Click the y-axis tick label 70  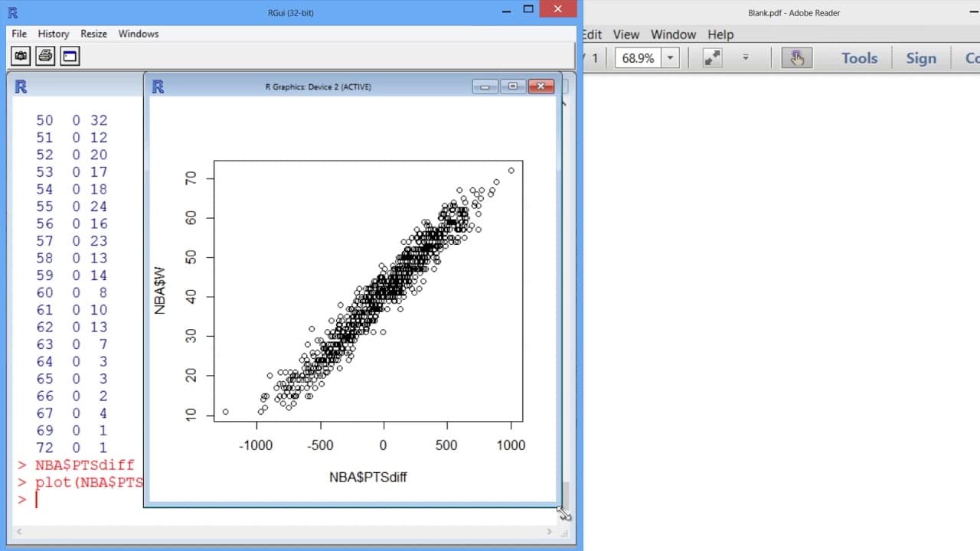[x=191, y=178]
